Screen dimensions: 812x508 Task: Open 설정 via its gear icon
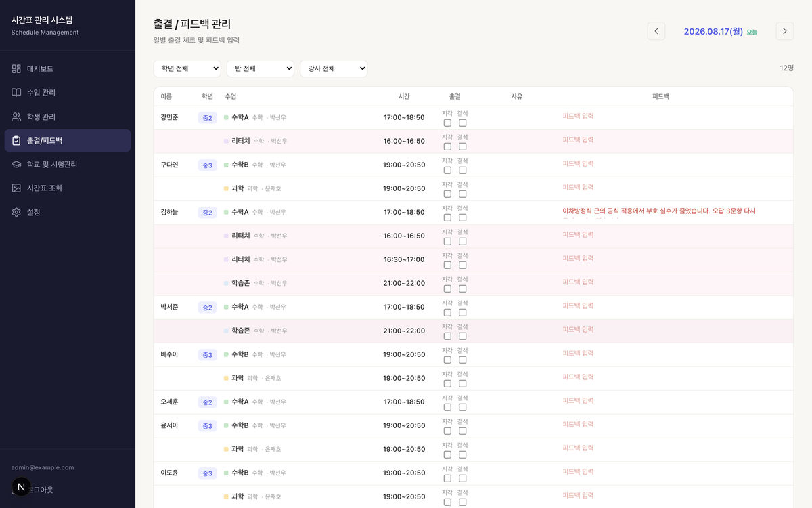point(16,212)
